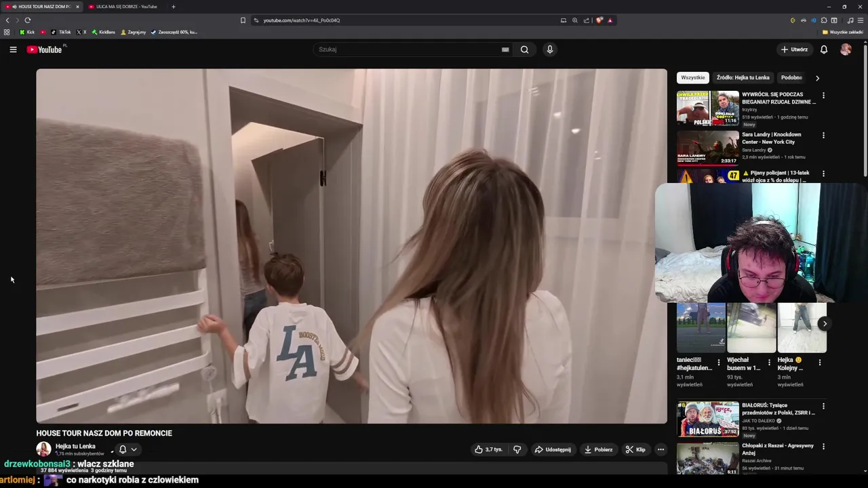Select the Wszystkie filter chip
868x488 pixels.
pos(692,78)
